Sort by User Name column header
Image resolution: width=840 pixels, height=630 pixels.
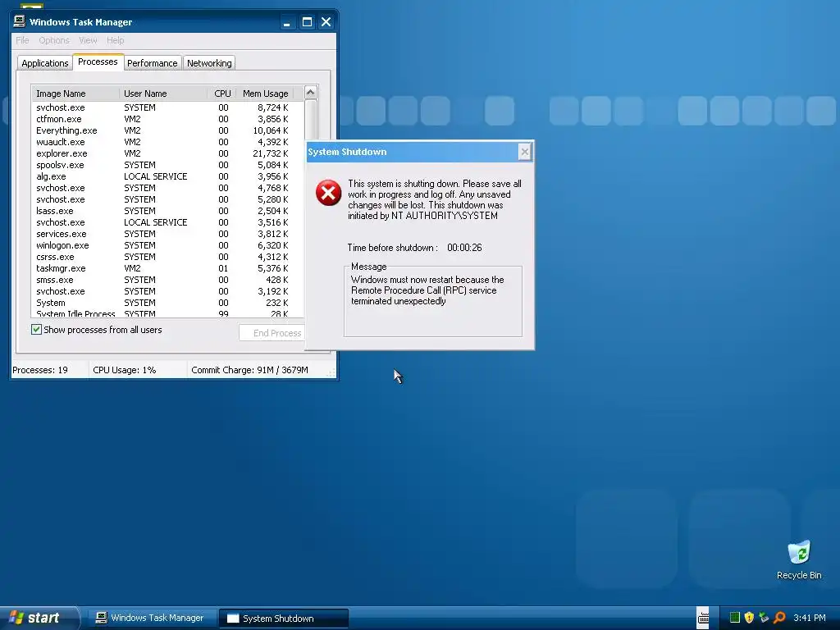click(163, 94)
